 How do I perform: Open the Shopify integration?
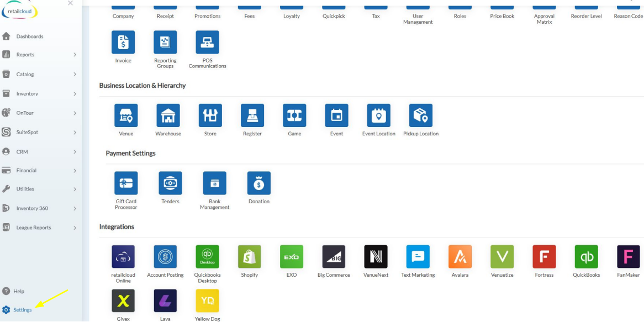click(249, 257)
